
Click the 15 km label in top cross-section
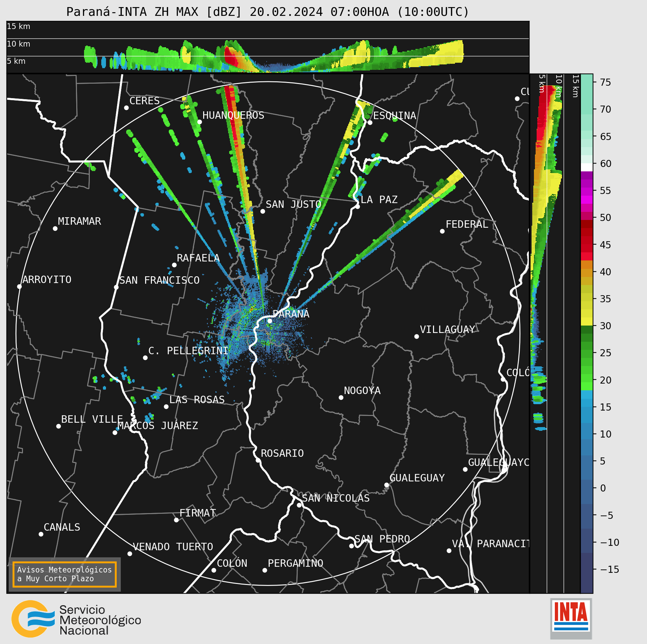pyautogui.click(x=19, y=26)
